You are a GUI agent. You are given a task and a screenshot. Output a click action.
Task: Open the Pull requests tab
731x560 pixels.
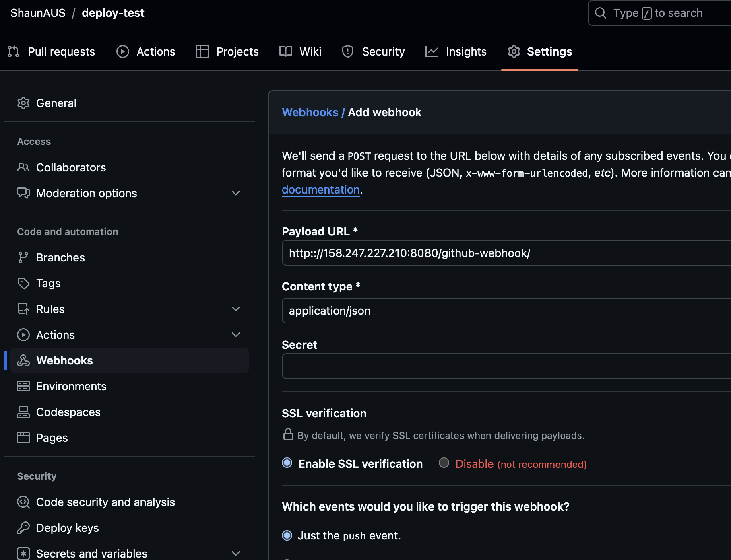tap(51, 51)
